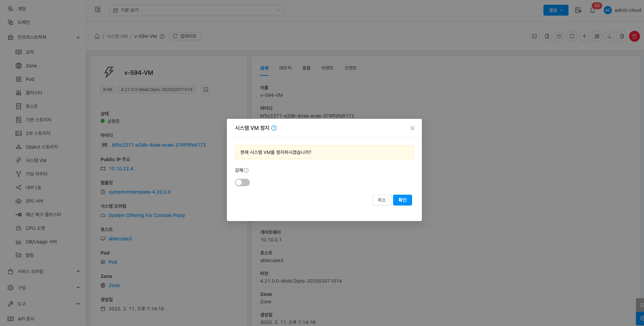Screen dimensions: 644x326
Task: Click the red trash delete icon
Action: 634,36
